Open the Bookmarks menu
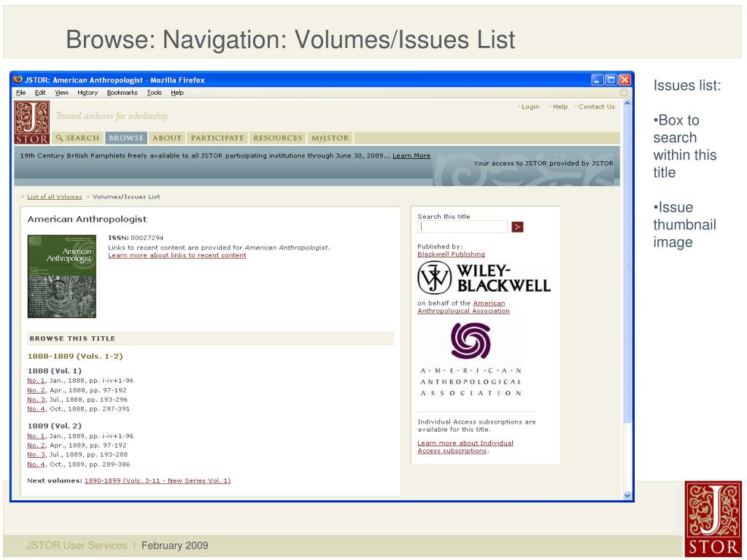This screenshot has width=747, height=560. coord(122,93)
